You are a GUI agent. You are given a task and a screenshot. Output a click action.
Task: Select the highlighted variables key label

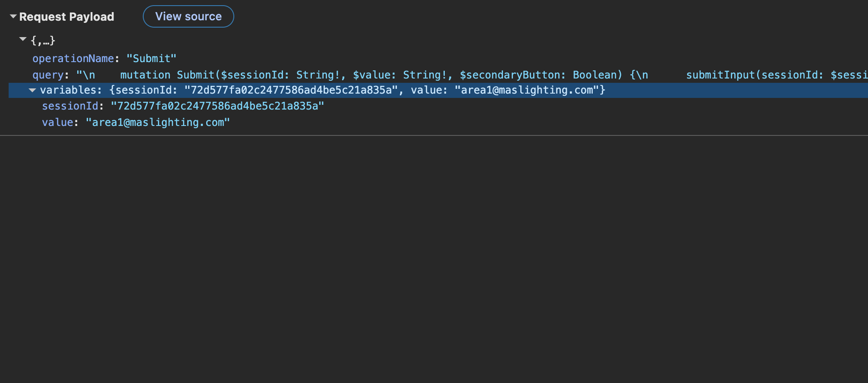tap(68, 90)
